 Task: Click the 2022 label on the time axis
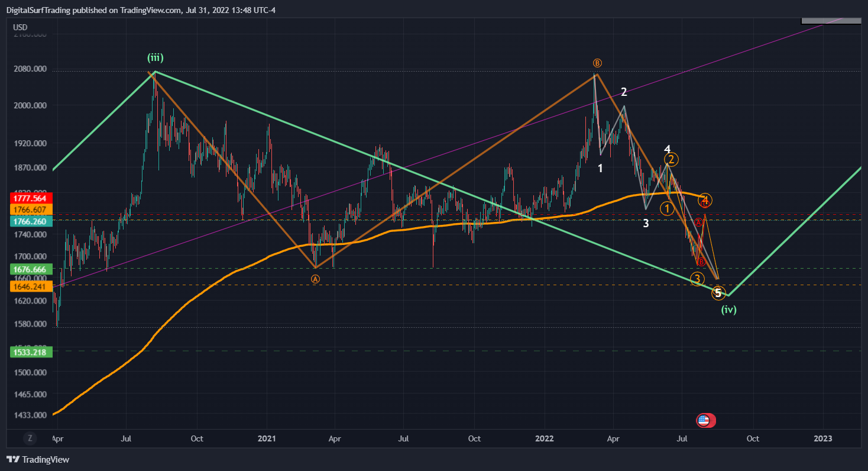[x=544, y=438]
